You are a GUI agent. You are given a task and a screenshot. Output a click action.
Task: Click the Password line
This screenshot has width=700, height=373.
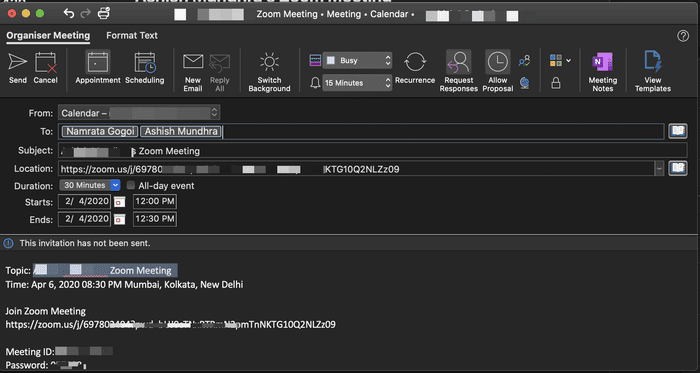pyautogui.click(x=46, y=365)
